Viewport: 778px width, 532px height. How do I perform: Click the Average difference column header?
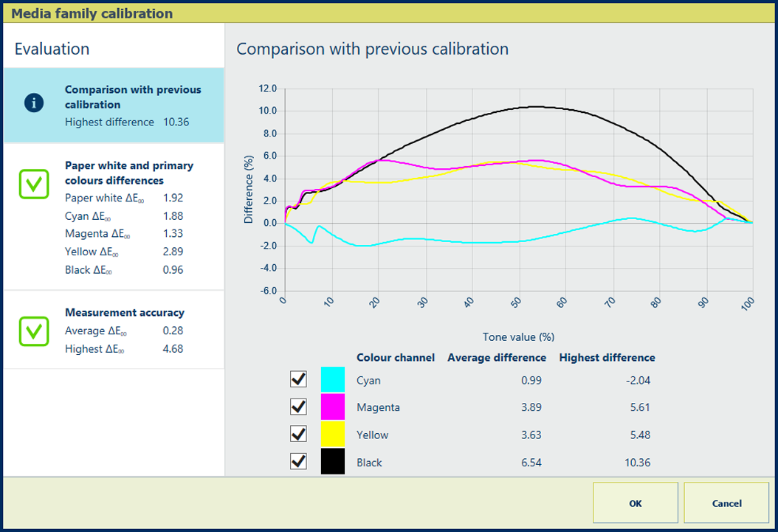point(497,357)
